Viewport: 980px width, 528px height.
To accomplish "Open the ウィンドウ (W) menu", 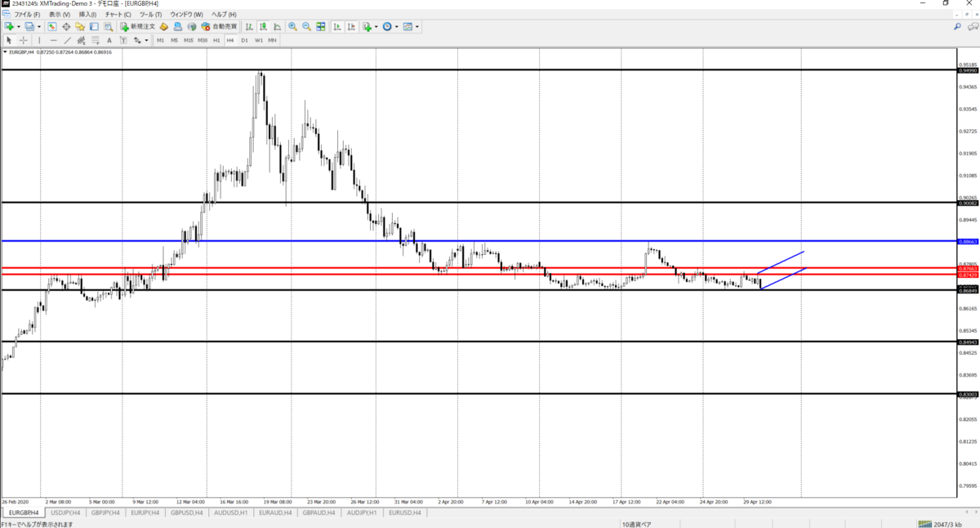I will click(x=187, y=15).
